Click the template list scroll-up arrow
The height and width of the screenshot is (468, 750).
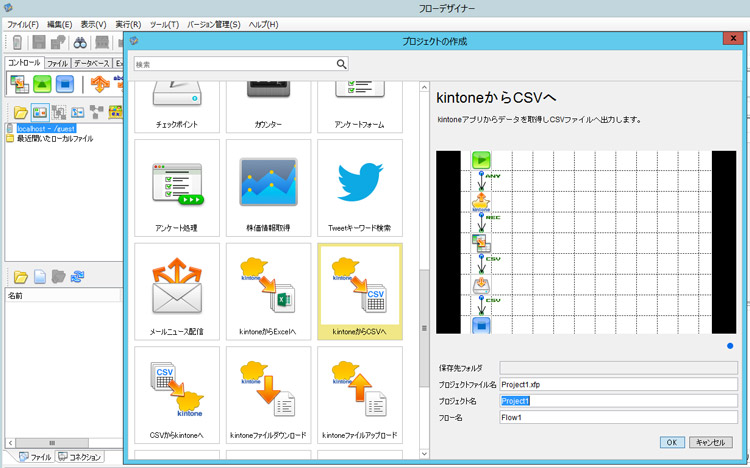point(424,87)
